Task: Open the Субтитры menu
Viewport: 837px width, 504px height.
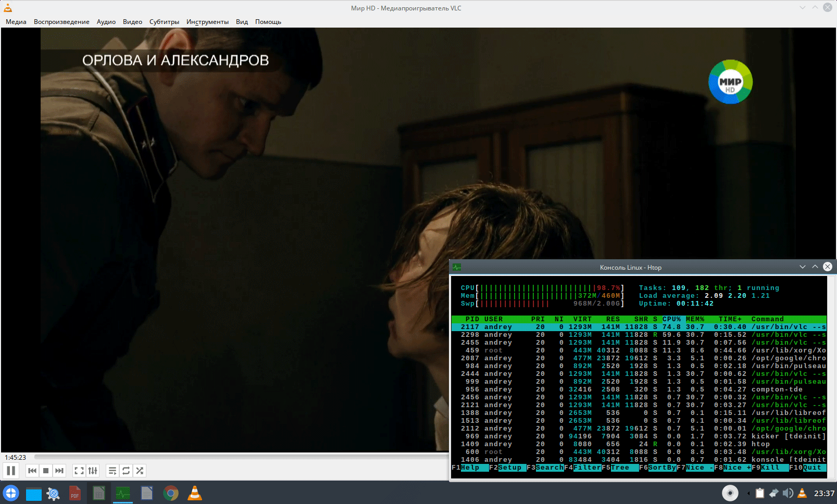Action: [165, 22]
